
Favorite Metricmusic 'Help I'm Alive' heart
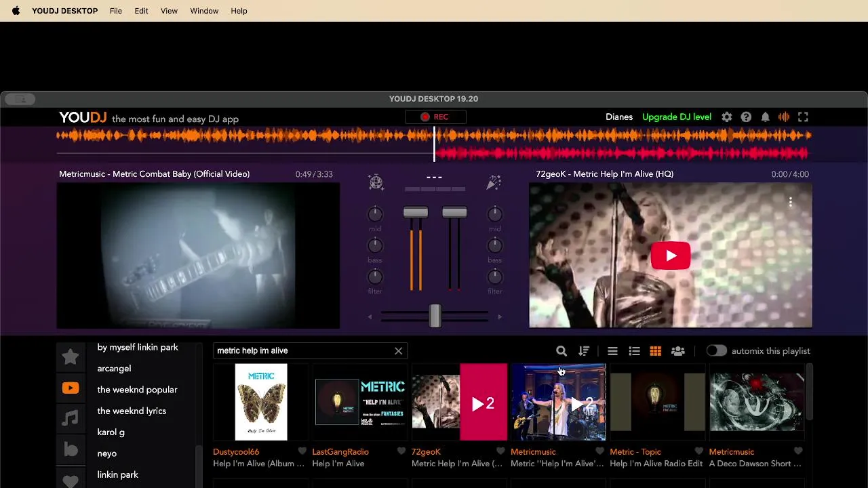tap(599, 451)
